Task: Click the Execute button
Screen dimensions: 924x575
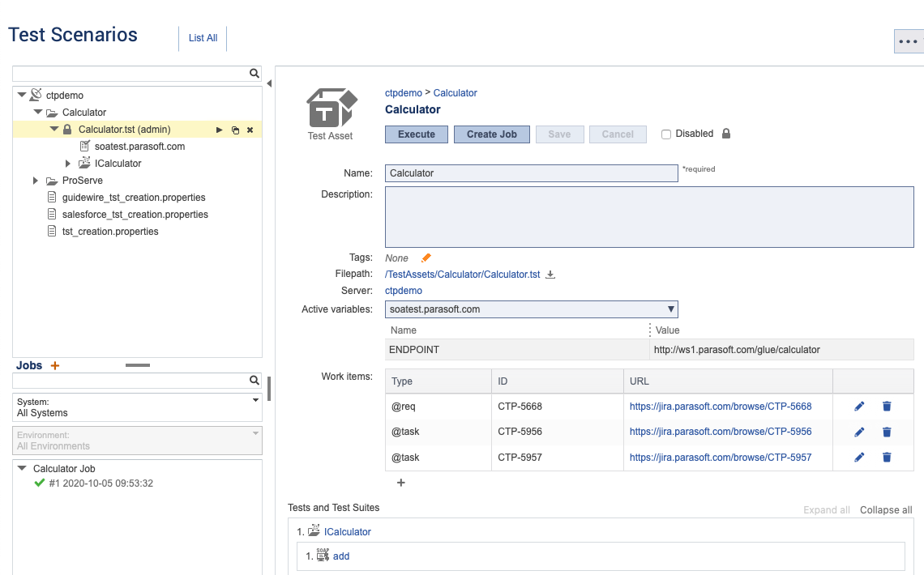Action: [417, 134]
